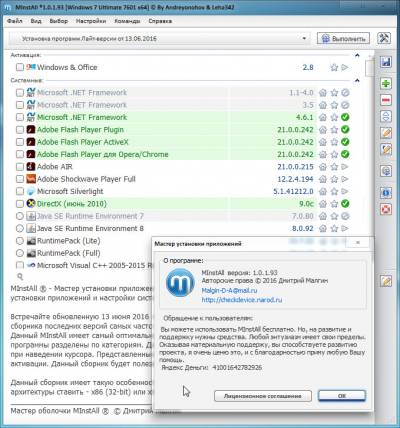Check the Adobe Flash Player Plugin checkbox

pos(20,130)
